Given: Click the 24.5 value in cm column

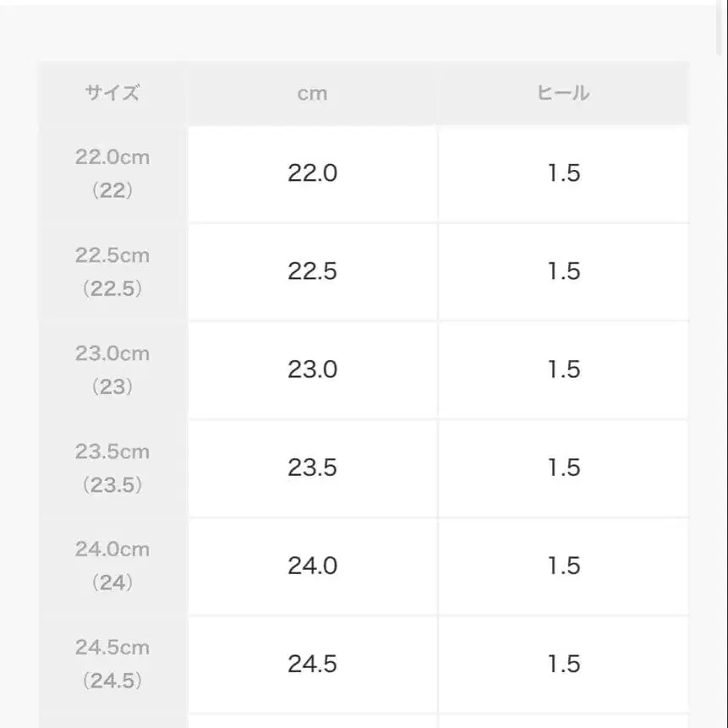Looking at the screenshot, I should tap(312, 664).
